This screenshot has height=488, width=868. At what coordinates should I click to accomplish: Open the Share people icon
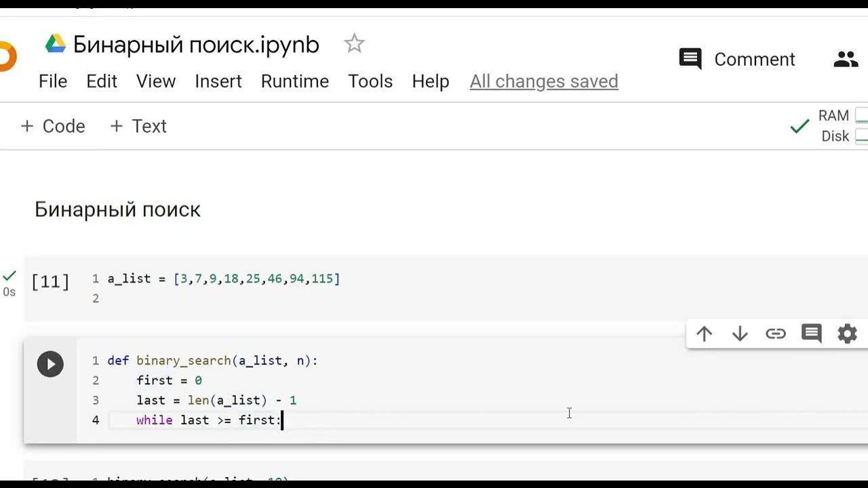coord(846,60)
